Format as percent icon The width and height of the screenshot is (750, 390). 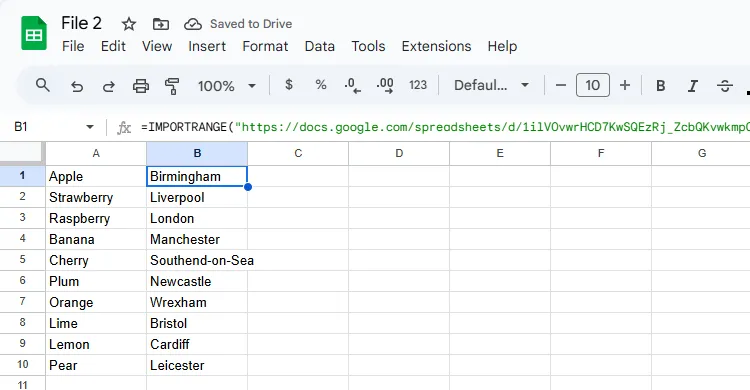coord(321,85)
